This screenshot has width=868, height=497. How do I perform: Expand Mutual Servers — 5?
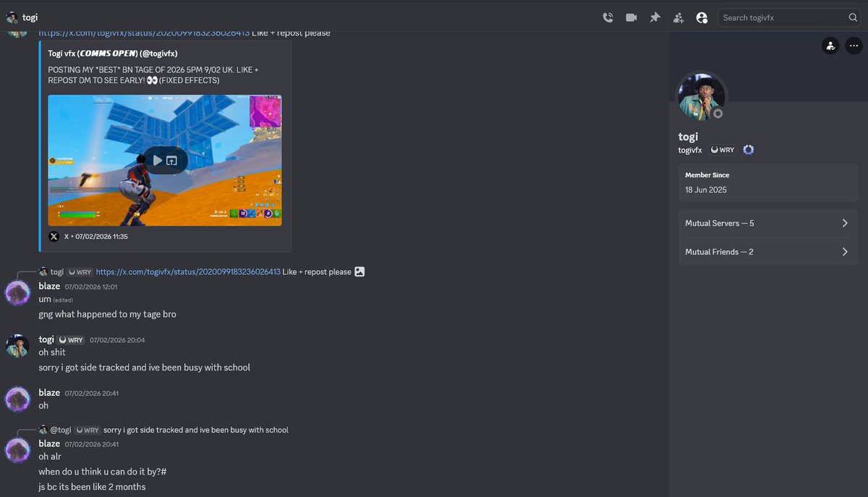(767, 223)
